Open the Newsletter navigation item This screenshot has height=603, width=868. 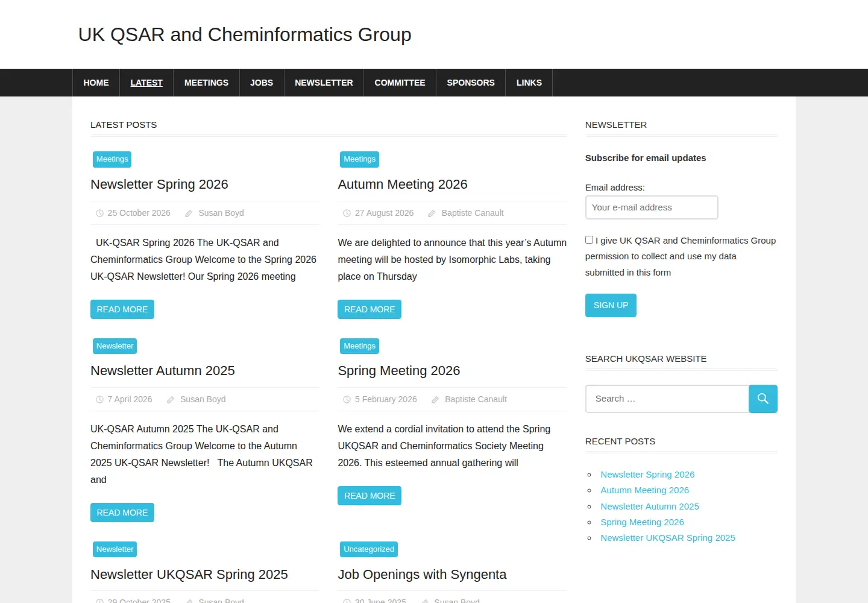coord(324,83)
